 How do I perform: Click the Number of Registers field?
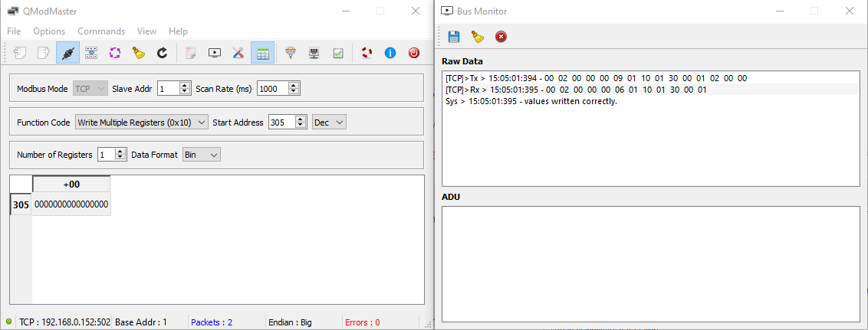106,155
